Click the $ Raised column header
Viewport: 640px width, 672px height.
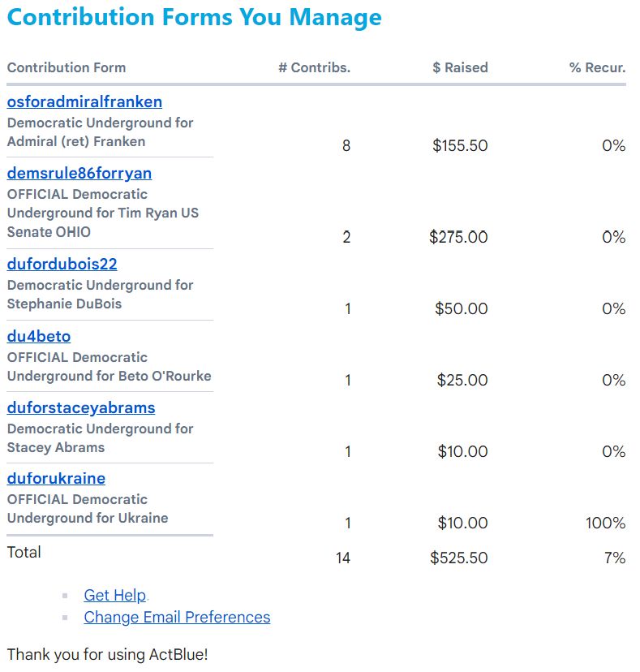click(460, 67)
